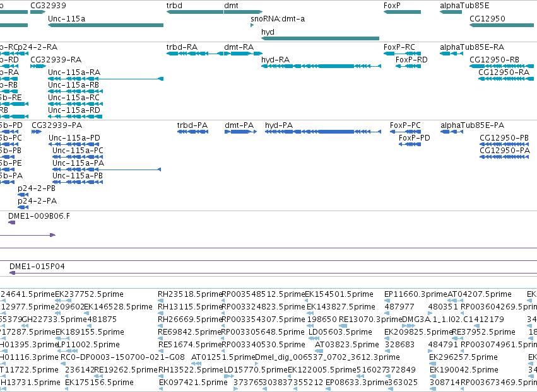Click EST EK097421.5prime
The width and height of the screenshot is (537, 392).
point(194,383)
